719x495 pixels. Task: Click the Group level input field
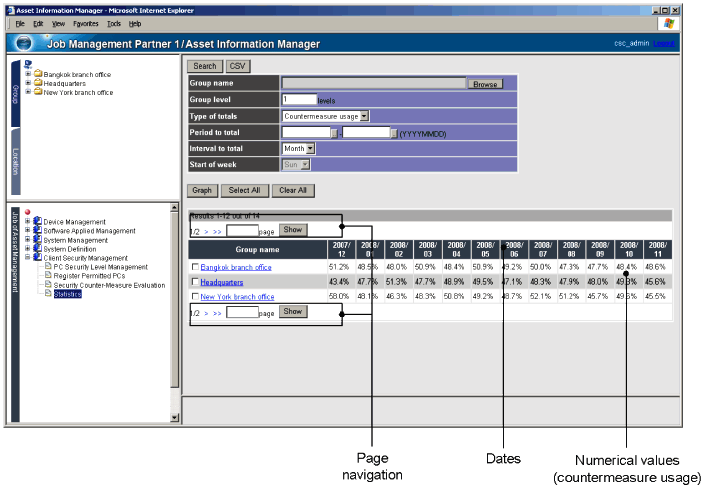(298, 100)
